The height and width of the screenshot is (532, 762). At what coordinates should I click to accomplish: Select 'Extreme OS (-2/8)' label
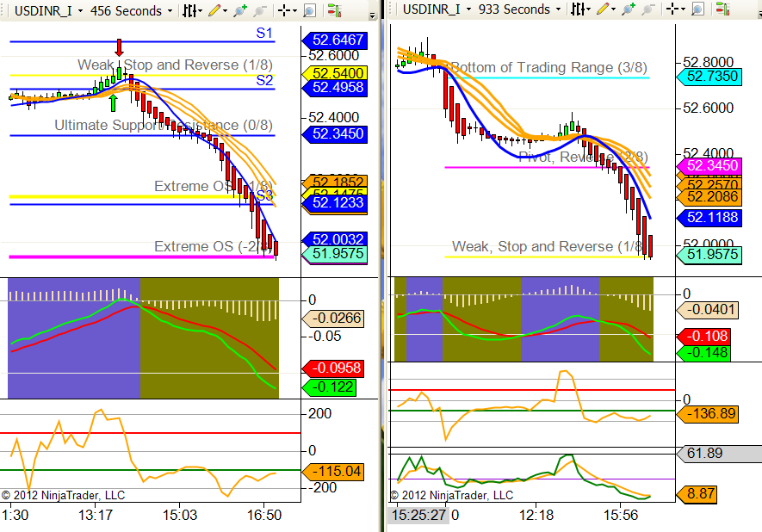pos(214,247)
